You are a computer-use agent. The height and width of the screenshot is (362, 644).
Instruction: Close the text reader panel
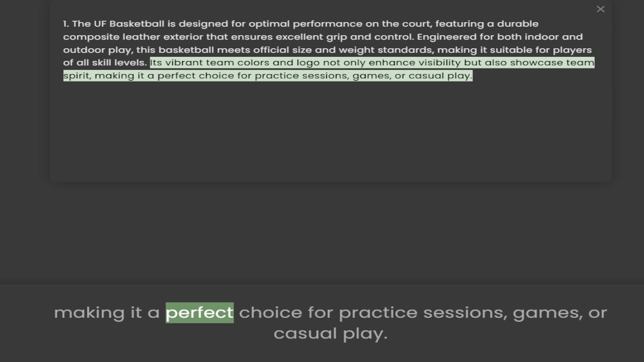[600, 9]
